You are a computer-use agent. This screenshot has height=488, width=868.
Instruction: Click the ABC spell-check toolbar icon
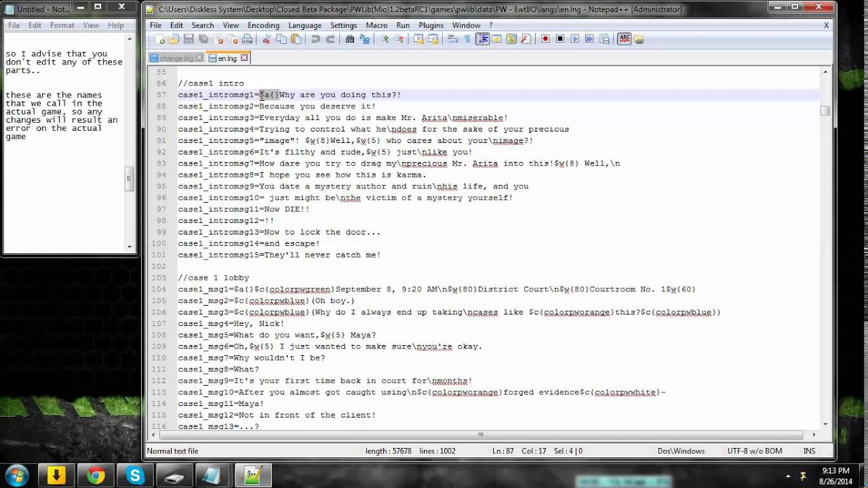[x=625, y=39]
